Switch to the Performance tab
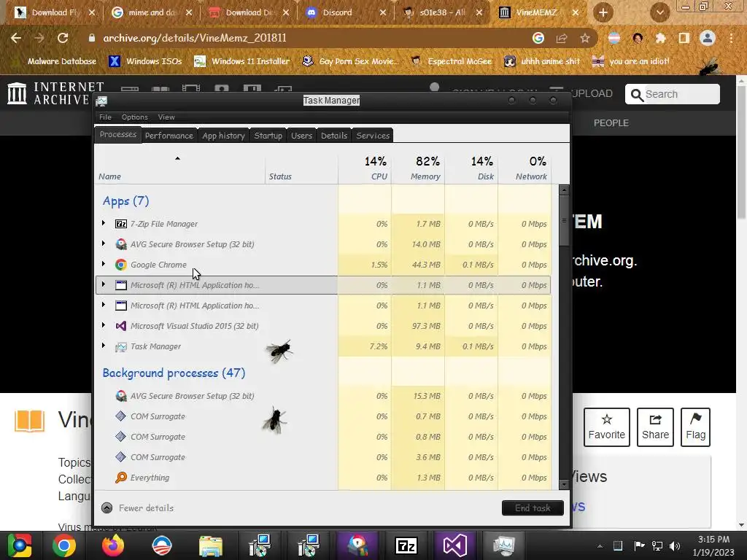 point(169,136)
